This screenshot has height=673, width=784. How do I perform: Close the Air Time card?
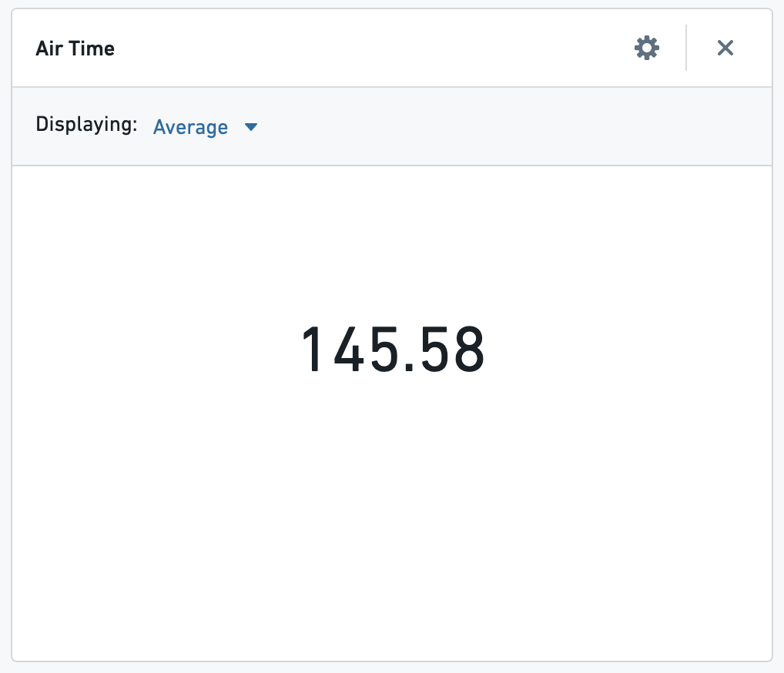[725, 48]
